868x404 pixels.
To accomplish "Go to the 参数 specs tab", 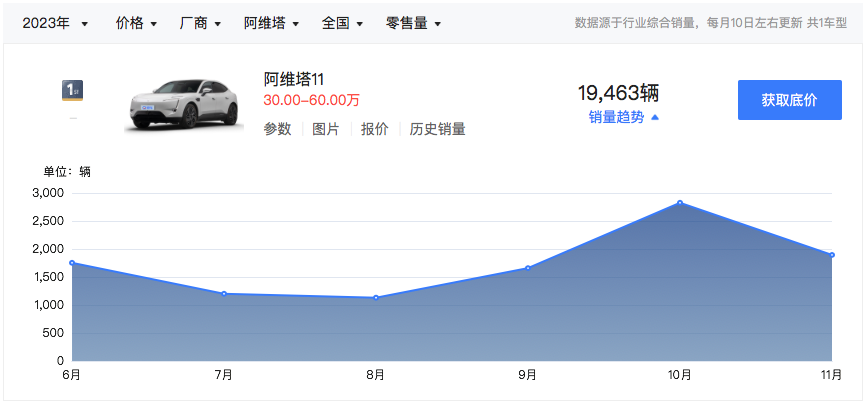I will pyautogui.click(x=277, y=129).
